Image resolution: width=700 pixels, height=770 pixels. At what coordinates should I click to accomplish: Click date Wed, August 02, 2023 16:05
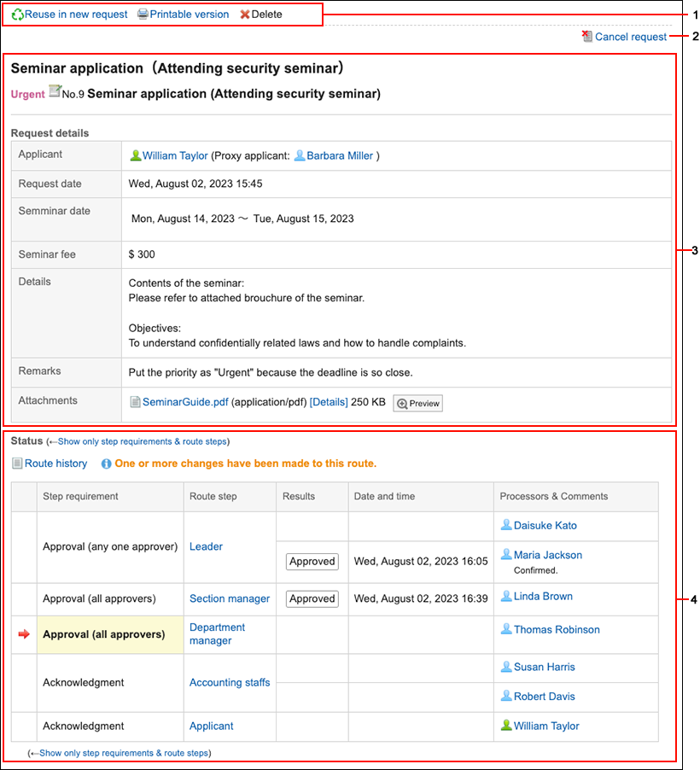(421, 562)
